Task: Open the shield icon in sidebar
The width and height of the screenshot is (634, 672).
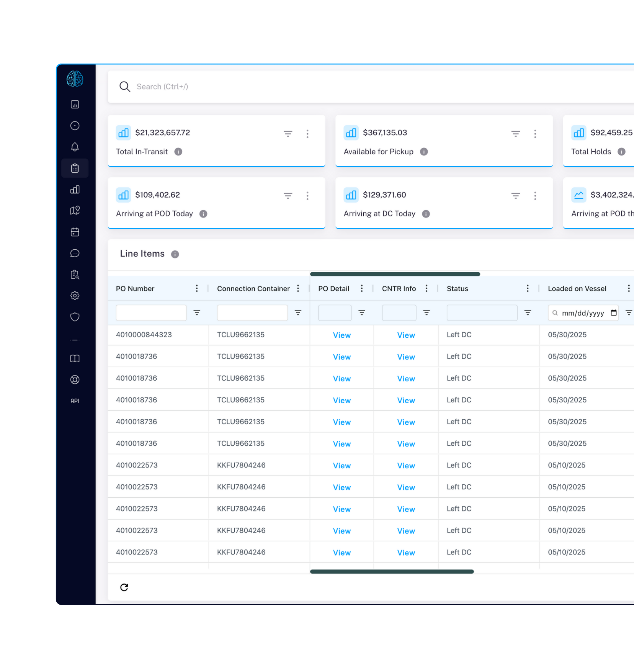Action: click(x=75, y=317)
